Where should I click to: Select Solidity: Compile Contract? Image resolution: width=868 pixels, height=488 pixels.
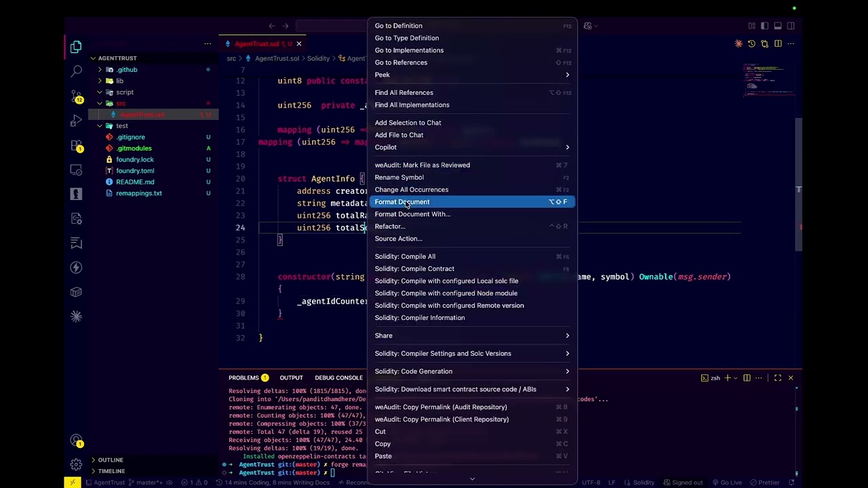click(x=472, y=269)
